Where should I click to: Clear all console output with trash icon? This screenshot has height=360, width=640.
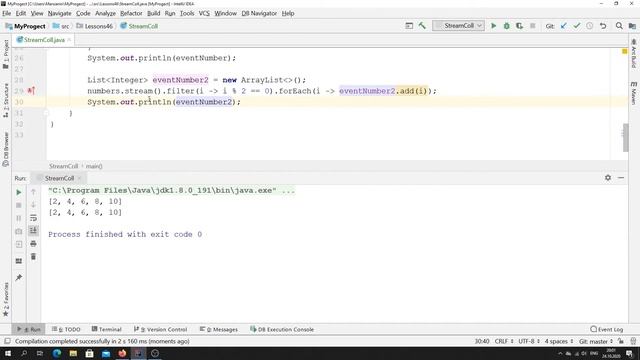coord(33,257)
